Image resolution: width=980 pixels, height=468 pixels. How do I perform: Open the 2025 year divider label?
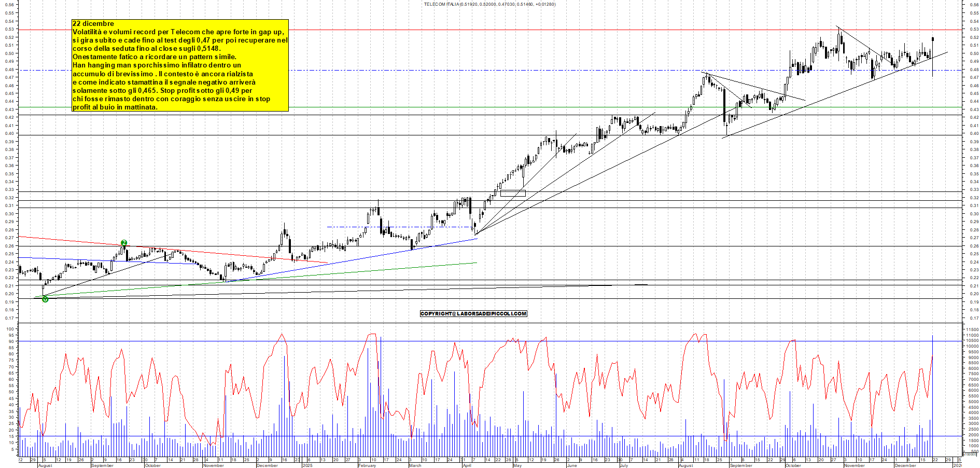point(307,466)
